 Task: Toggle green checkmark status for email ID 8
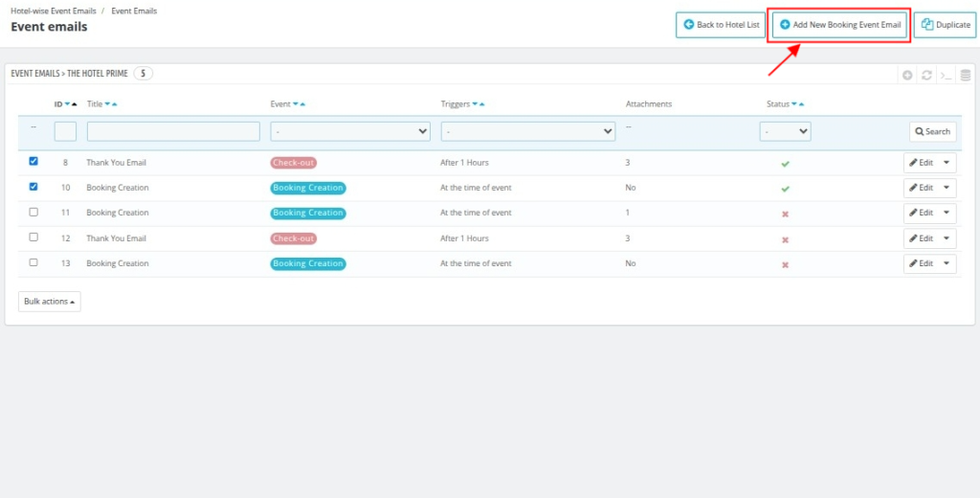point(785,164)
